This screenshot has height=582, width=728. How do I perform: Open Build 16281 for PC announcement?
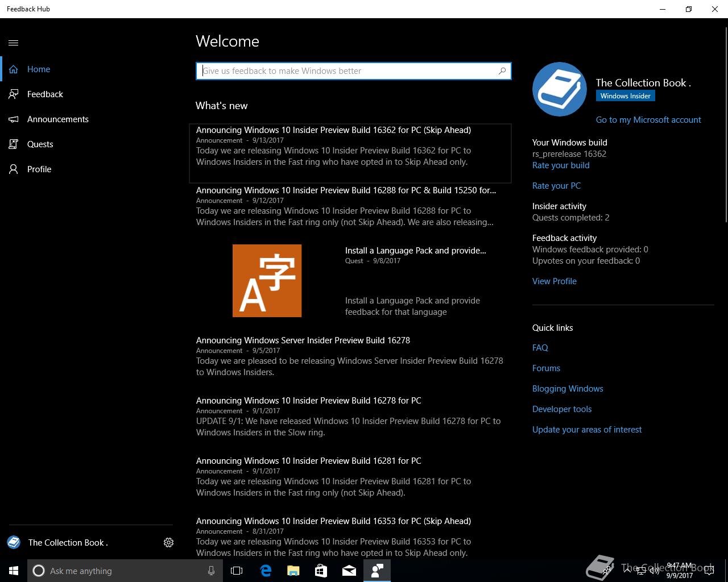point(350,476)
